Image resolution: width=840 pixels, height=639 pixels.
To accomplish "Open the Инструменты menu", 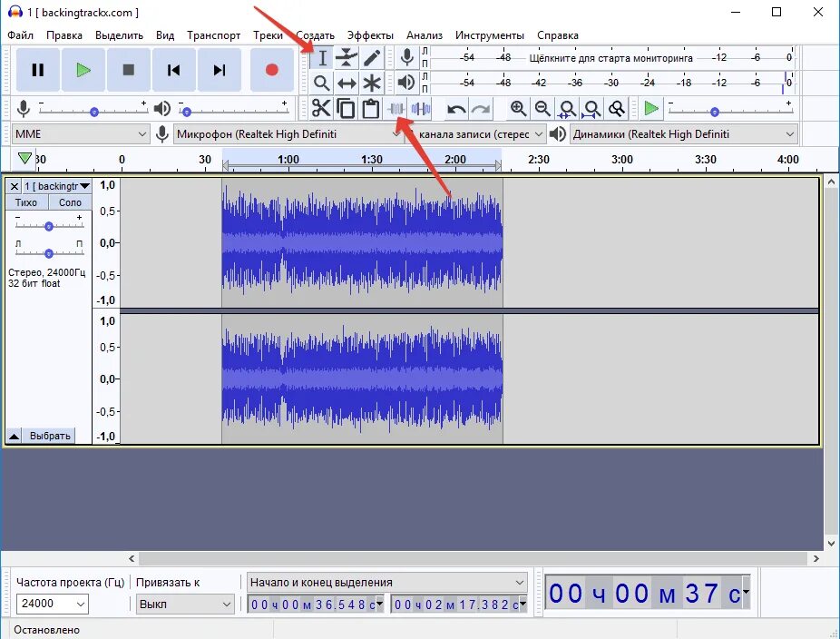I will [x=490, y=35].
